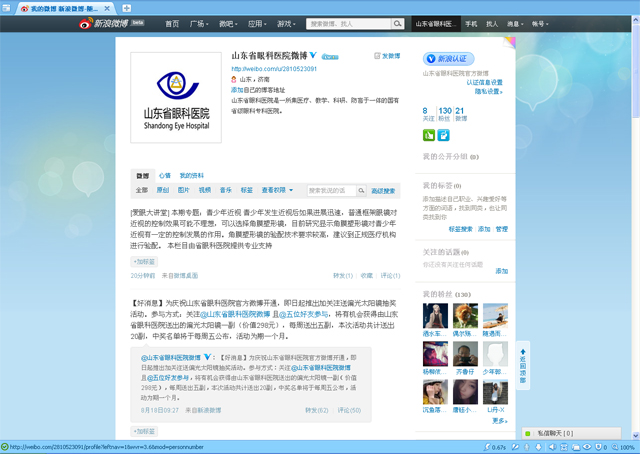Expand the 广场 dropdown in navigation bar
This screenshot has height=454, width=640.
pyautogui.click(x=199, y=23)
